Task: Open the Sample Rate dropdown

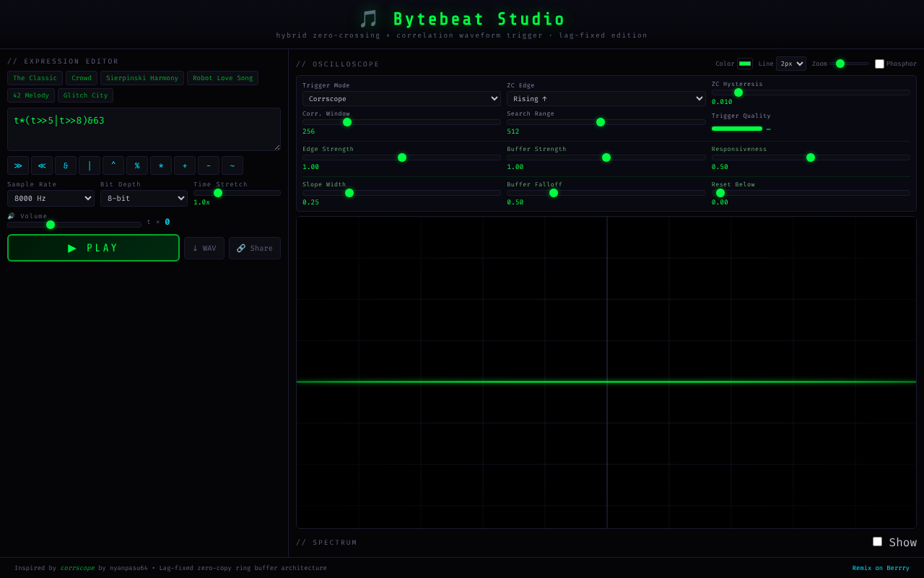Action: click(x=51, y=198)
